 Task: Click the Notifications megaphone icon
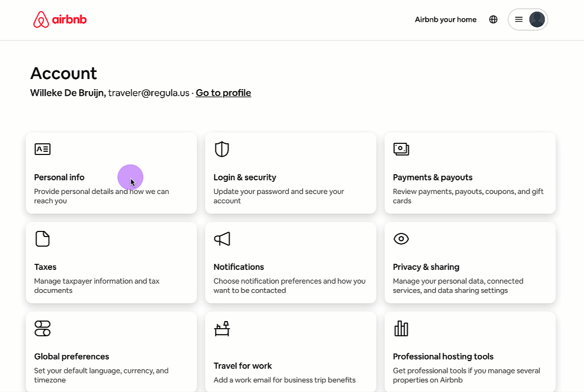point(222,239)
